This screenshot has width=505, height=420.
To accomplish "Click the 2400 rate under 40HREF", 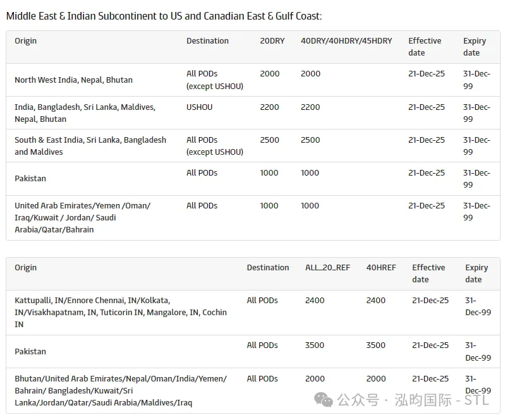I will click(x=376, y=301).
